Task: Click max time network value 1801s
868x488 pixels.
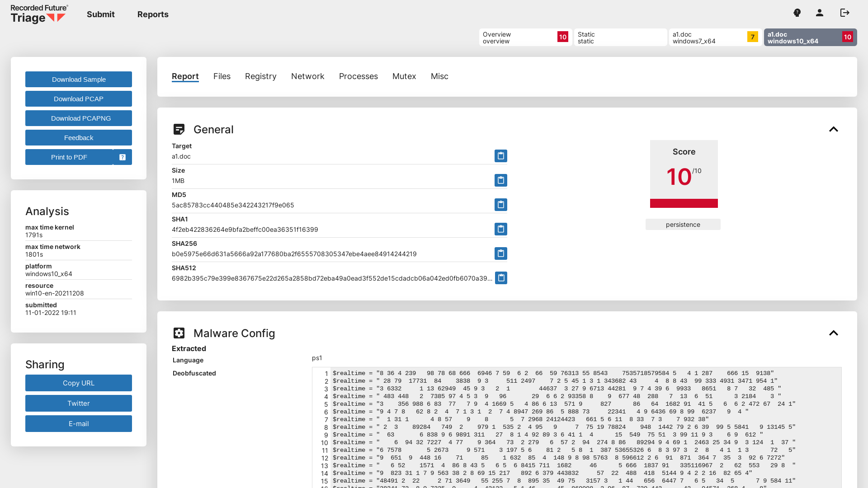Action: point(34,254)
